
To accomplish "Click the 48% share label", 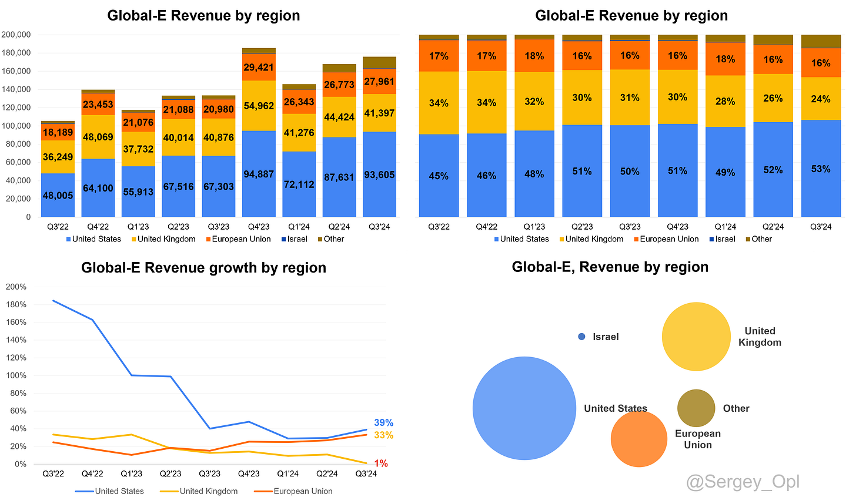I will coord(534,174).
